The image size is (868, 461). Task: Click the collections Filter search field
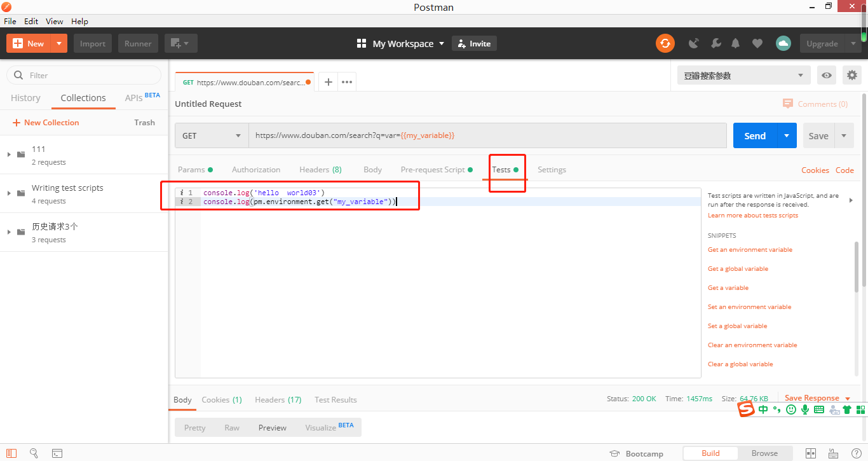click(84, 75)
